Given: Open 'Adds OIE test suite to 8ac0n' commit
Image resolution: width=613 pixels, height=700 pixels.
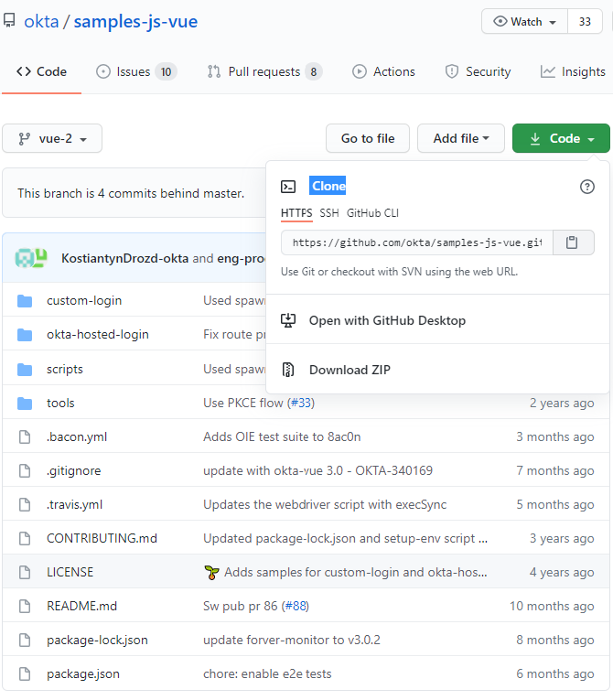Looking at the screenshot, I should pyautogui.click(x=282, y=436).
